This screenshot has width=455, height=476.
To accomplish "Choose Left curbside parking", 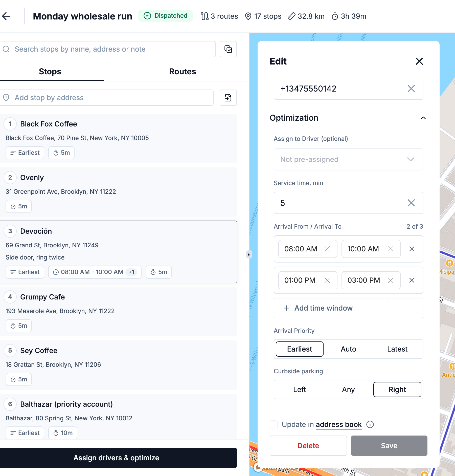I will 300,390.
